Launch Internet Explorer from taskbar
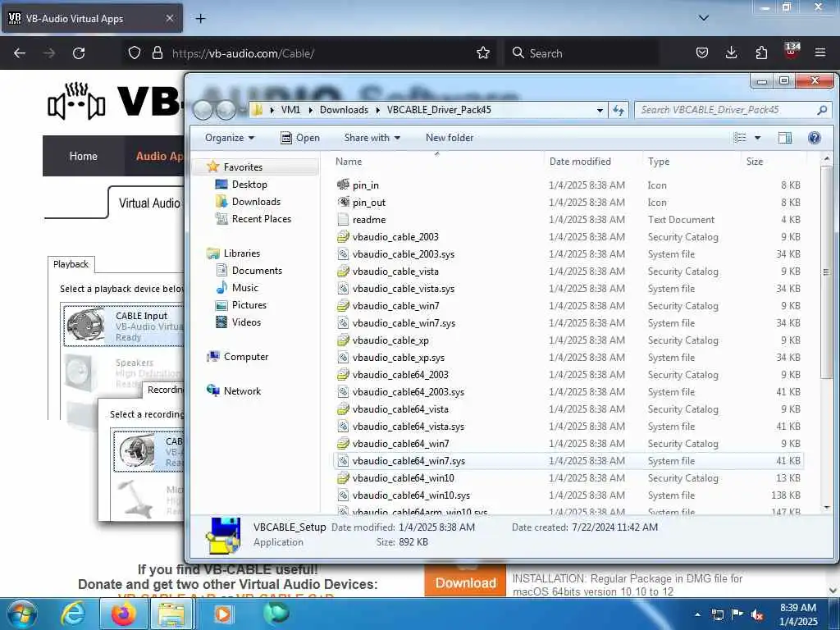Screen dimensions: 840x630 pyautogui.click(x=73, y=614)
